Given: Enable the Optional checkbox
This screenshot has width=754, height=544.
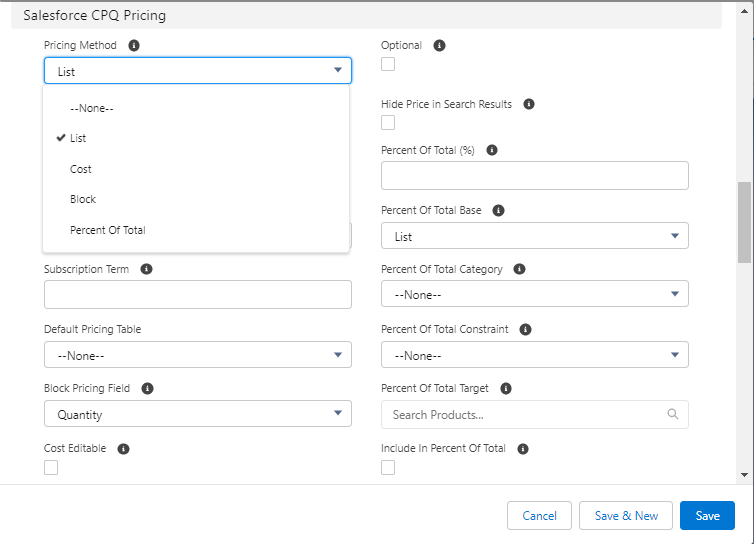Looking at the screenshot, I should coord(388,64).
